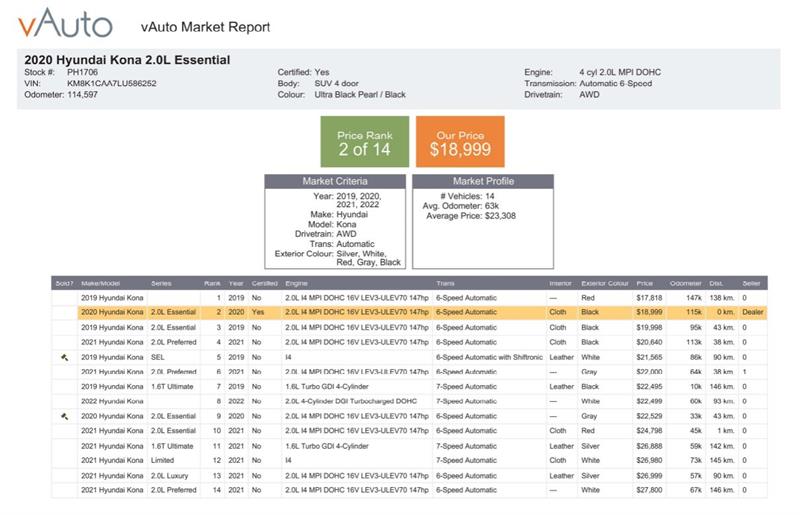Sort by the Exterior Colour column header
The image size is (800, 515).
(x=605, y=283)
